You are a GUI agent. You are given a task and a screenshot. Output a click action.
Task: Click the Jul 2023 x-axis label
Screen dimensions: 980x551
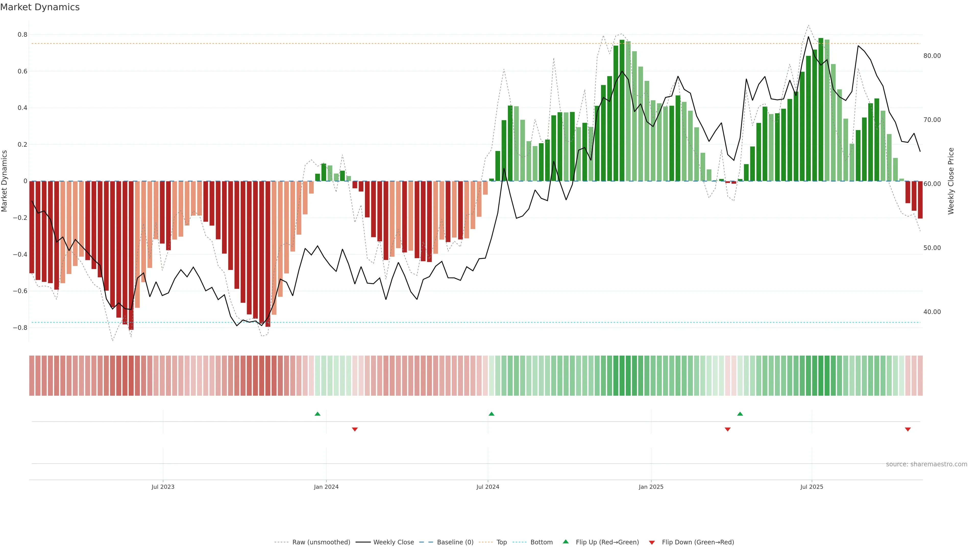coord(163,487)
